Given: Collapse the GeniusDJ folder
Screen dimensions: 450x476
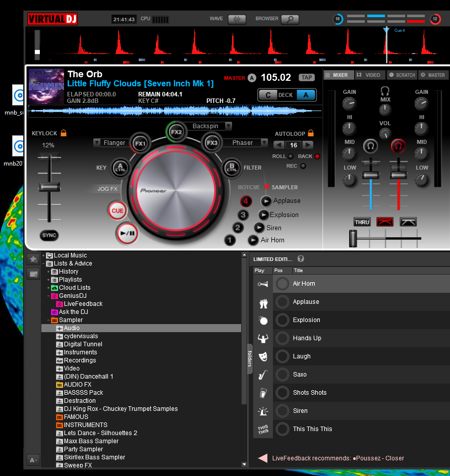Looking at the screenshot, I should (48, 296).
